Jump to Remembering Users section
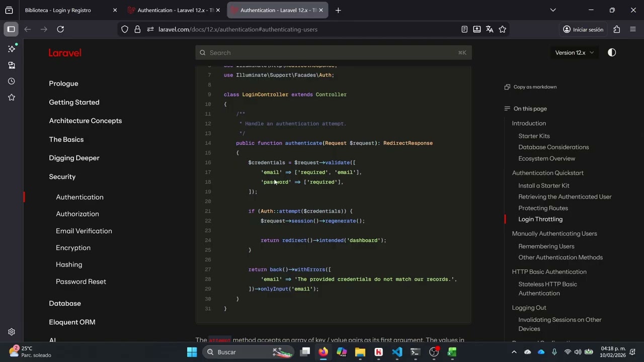Screen dimensions: 644x362 click(x=546, y=246)
